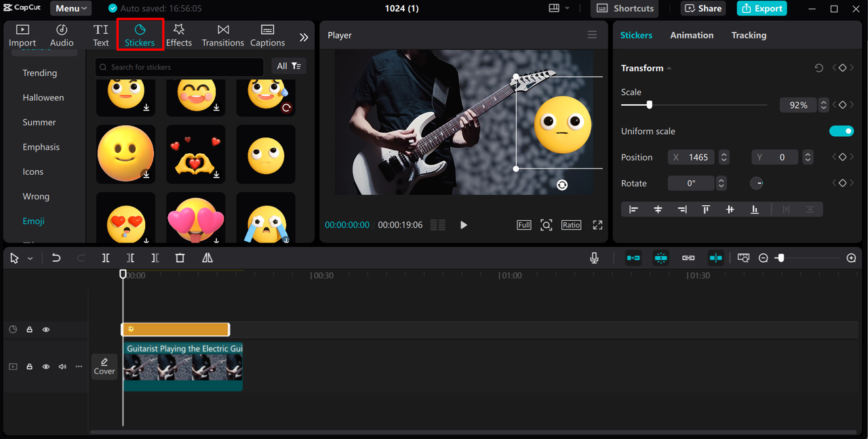Image resolution: width=868 pixels, height=439 pixels.
Task: Click the voiceover microphone icon
Action: point(595,258)
